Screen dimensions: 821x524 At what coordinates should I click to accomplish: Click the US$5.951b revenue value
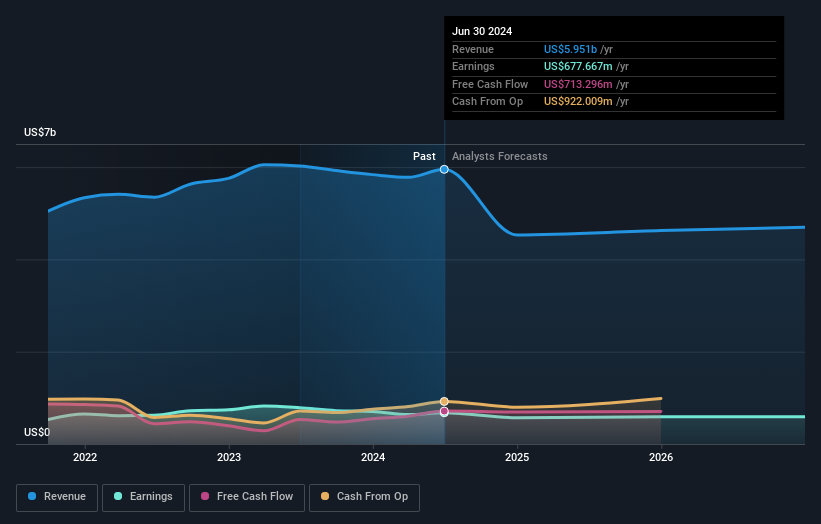(x=570, y=49)
